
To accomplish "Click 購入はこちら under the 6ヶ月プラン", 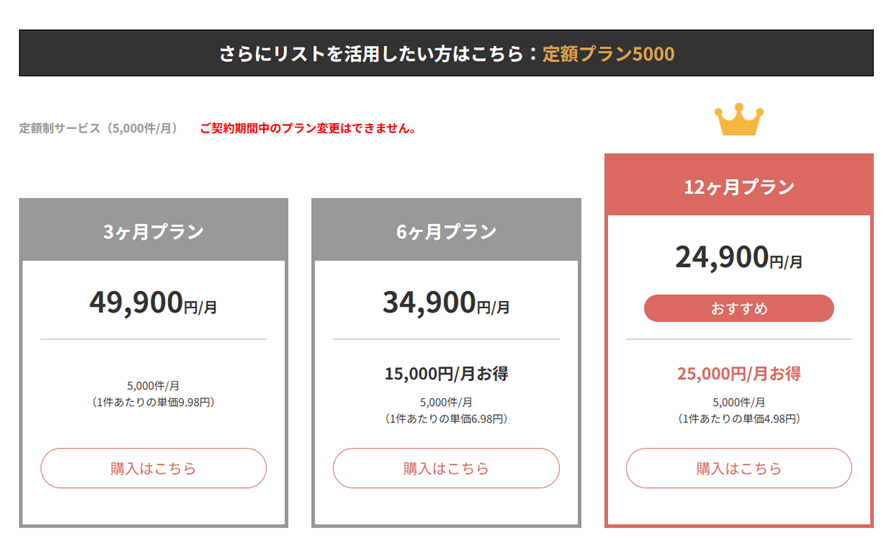I will tap(446, 468).
